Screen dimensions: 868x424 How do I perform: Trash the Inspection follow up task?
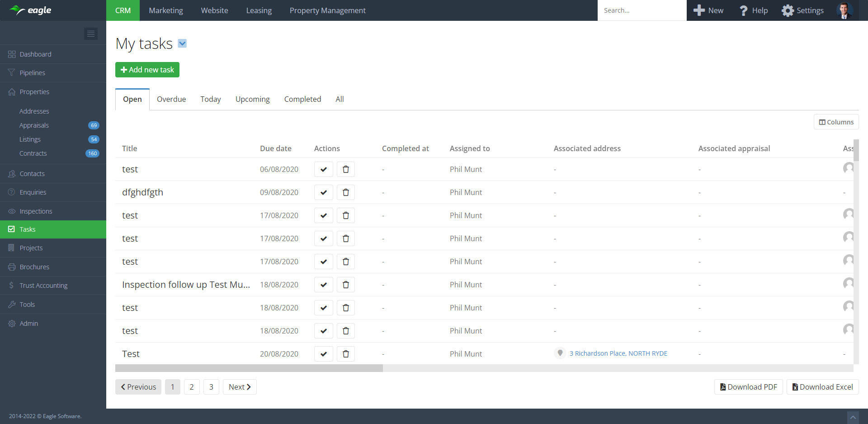(x=345, y=285)
